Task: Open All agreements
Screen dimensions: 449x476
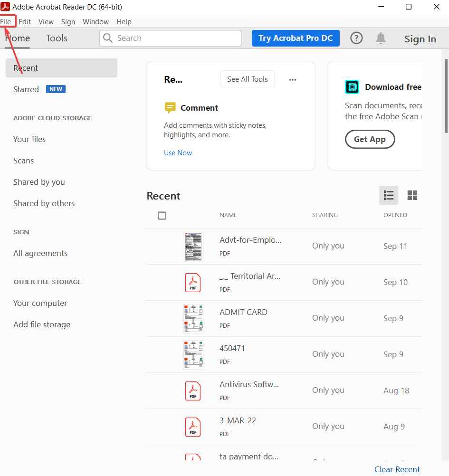Action: (40, 253)
